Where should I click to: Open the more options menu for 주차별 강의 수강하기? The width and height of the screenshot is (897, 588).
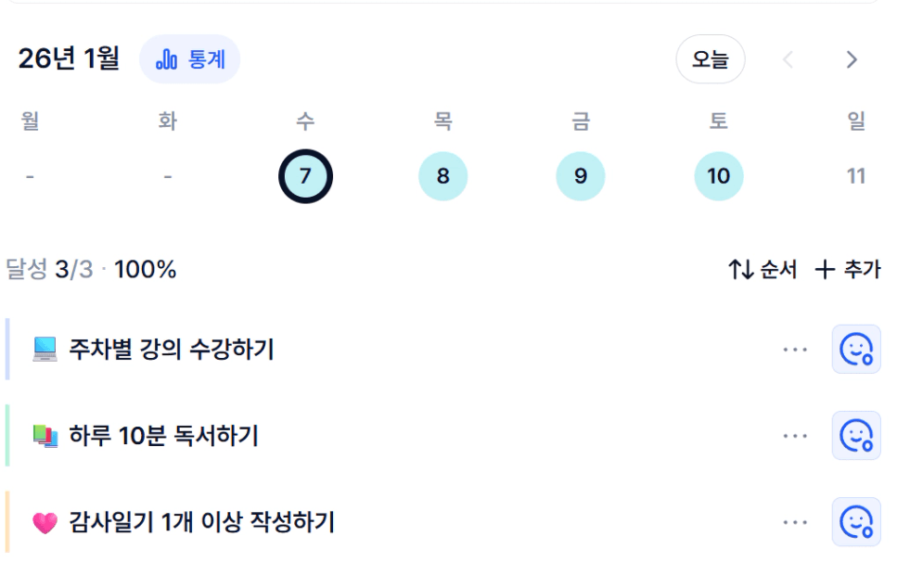(795, 350)
